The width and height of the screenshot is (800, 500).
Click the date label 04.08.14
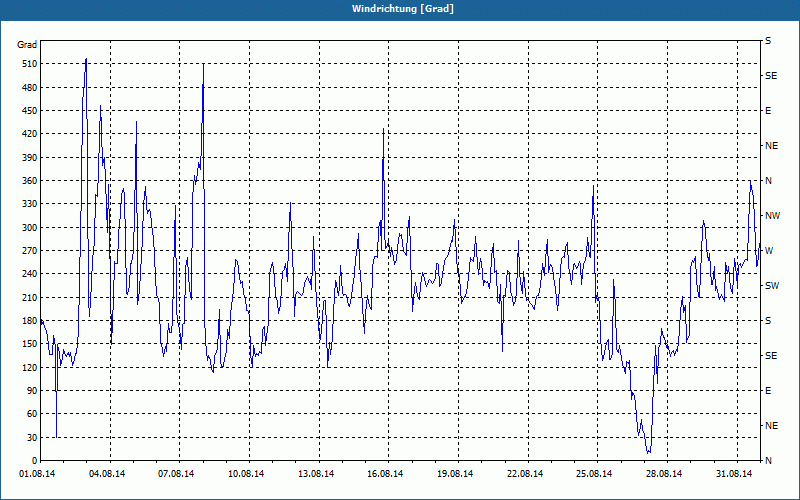click(107, 474)
